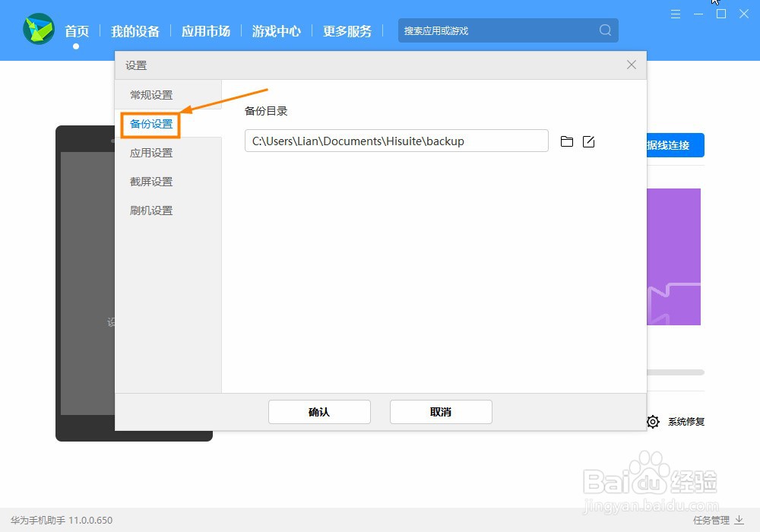The width and height of the screenshot is (760, 532).
Task: Select 备份设置 in the settings sidebar
Action: [150, 124]
